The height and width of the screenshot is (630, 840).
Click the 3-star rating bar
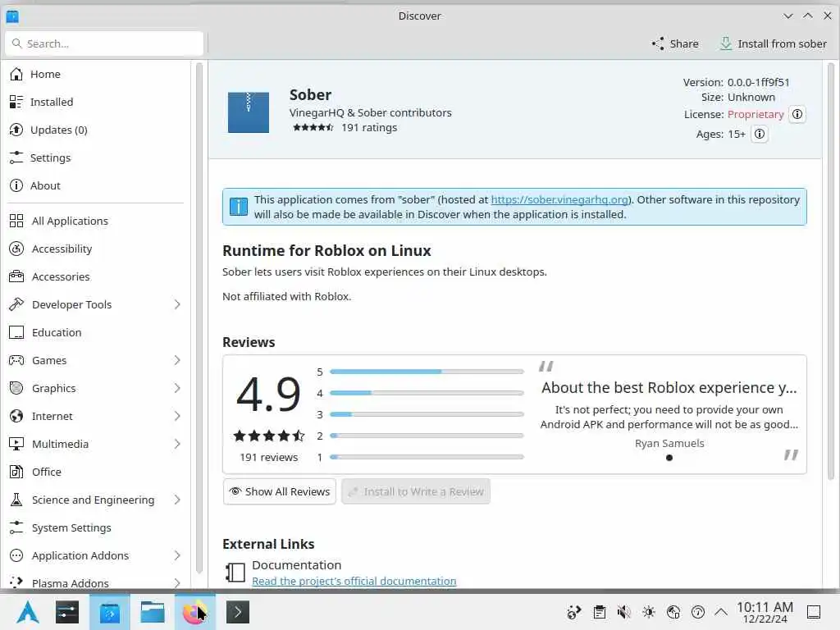[x=427, y=414]
